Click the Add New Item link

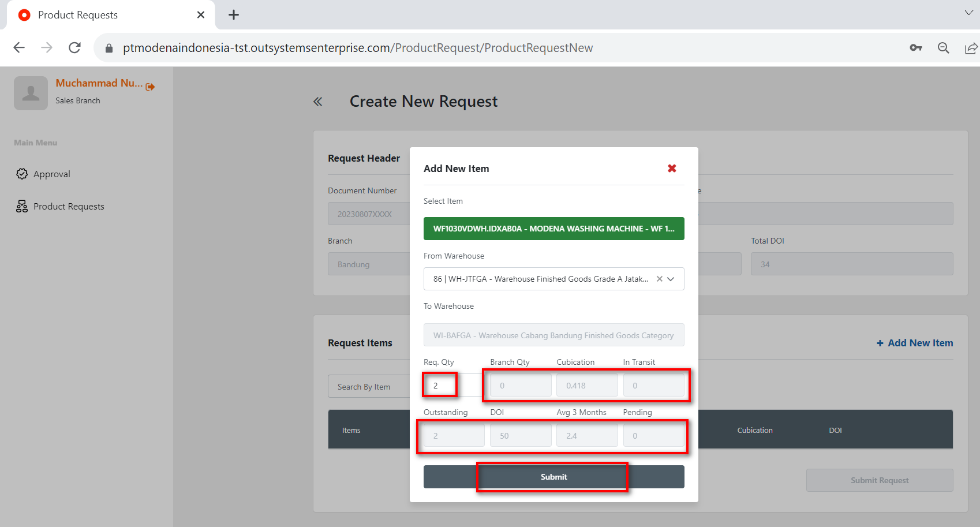(x=915, y=343)
